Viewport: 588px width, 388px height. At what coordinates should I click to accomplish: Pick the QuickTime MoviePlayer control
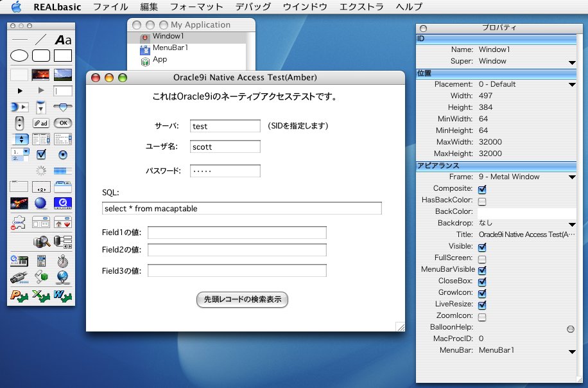(63, 203)
